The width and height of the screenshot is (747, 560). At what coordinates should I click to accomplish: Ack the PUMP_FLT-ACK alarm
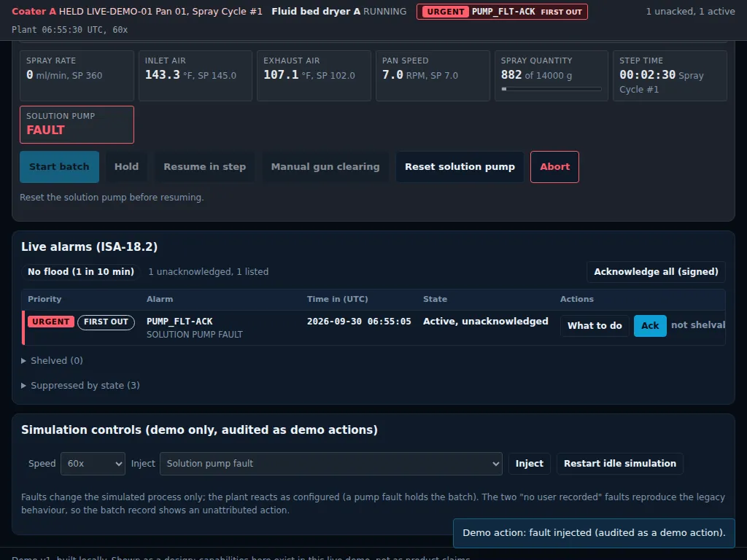(x=650, y=326)
